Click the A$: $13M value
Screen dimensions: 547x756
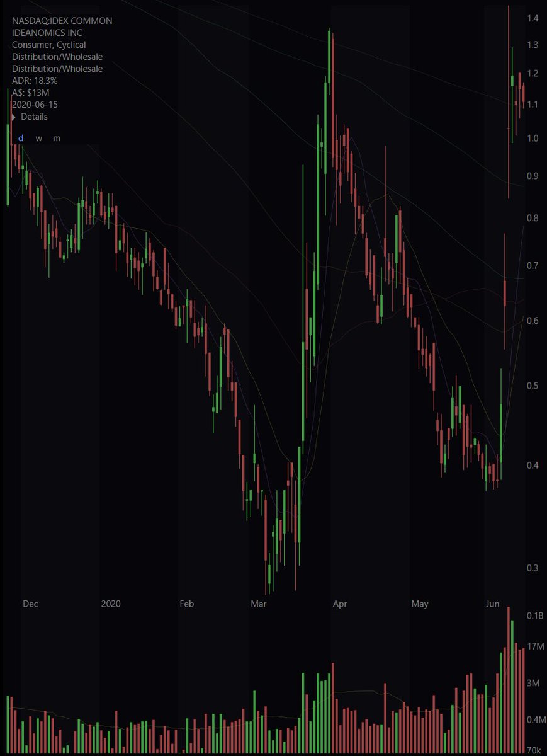(x=30, y=93)
